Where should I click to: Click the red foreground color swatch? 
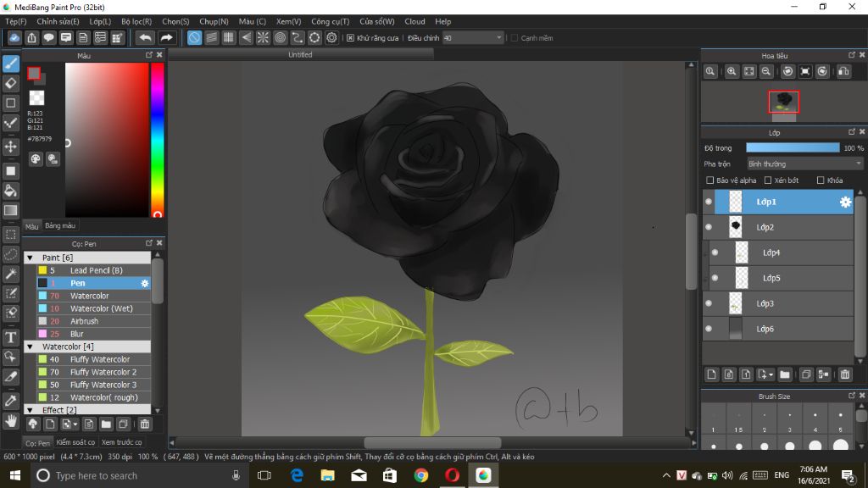click(34, 75)
